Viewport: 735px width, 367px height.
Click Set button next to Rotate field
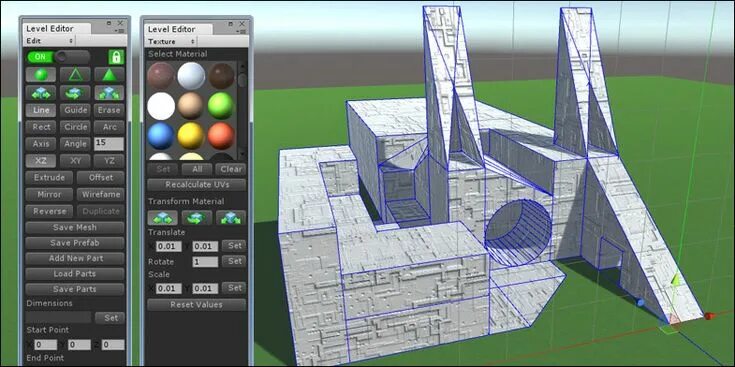click(234, 262)
